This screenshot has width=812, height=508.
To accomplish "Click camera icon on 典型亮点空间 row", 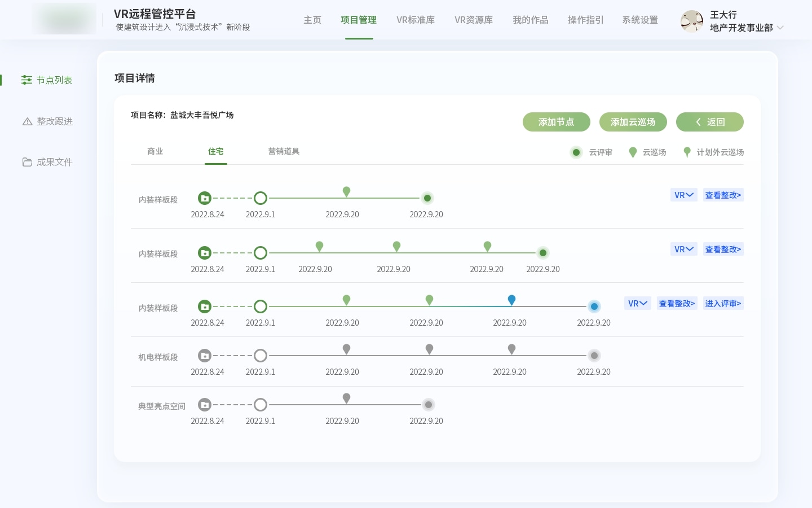I will coord(205,405).
